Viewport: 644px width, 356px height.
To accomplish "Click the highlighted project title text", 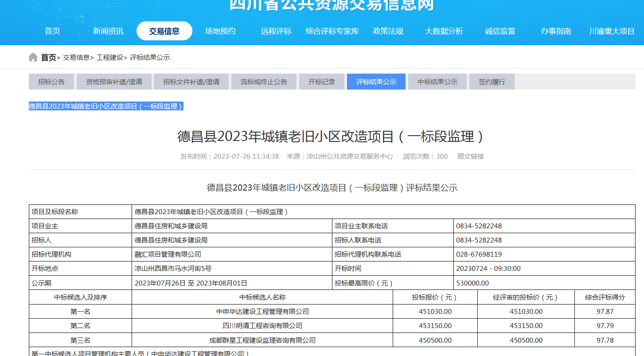I will pyautogui.click(x=106, y=106).
